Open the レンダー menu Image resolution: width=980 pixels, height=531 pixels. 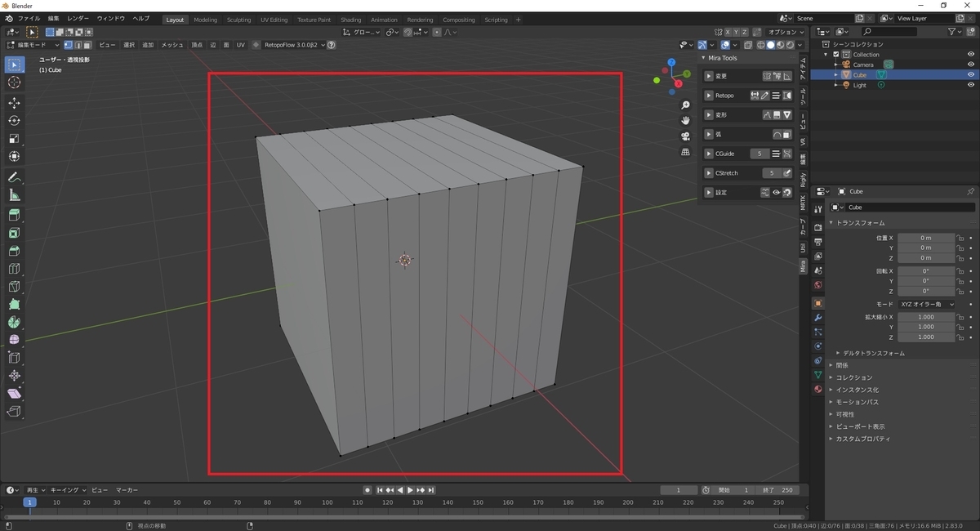click(x=78, y=18)
